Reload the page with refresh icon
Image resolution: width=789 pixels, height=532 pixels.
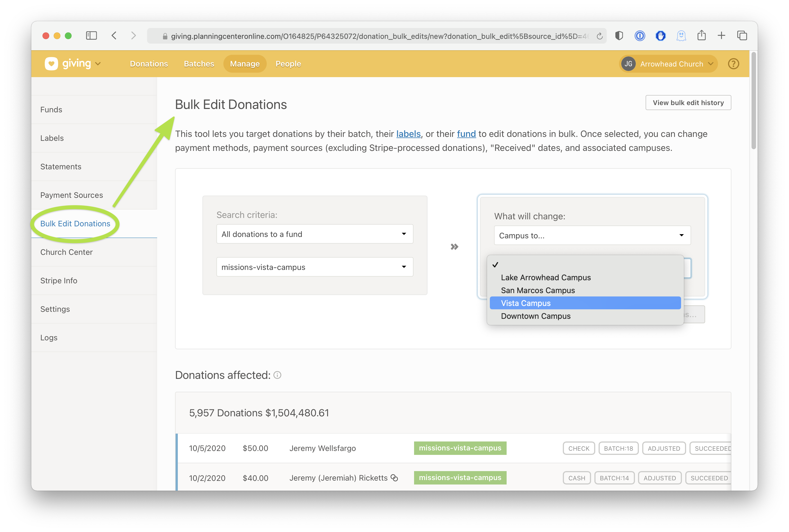pyautogui.click(x=599, y=36)
